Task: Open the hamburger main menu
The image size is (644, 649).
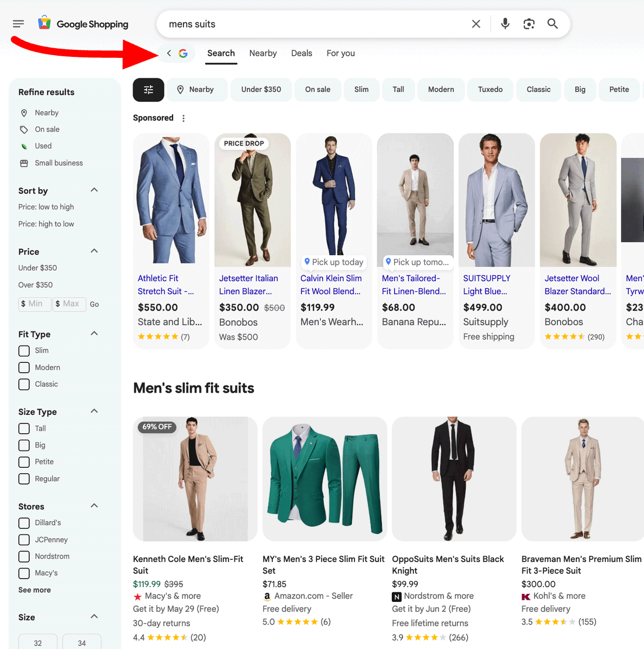Action: click(x=18, y=24)
